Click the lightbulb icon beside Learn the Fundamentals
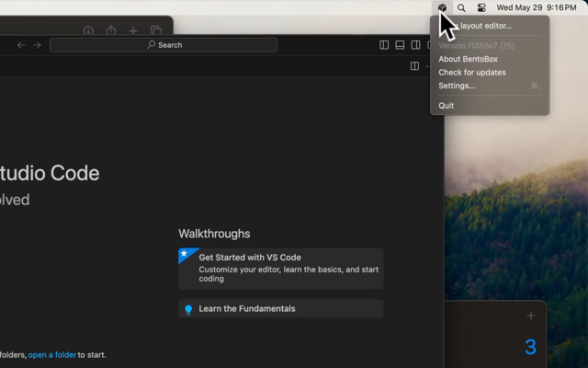Screen dimensions: 588x368 [x=188, y=309]
